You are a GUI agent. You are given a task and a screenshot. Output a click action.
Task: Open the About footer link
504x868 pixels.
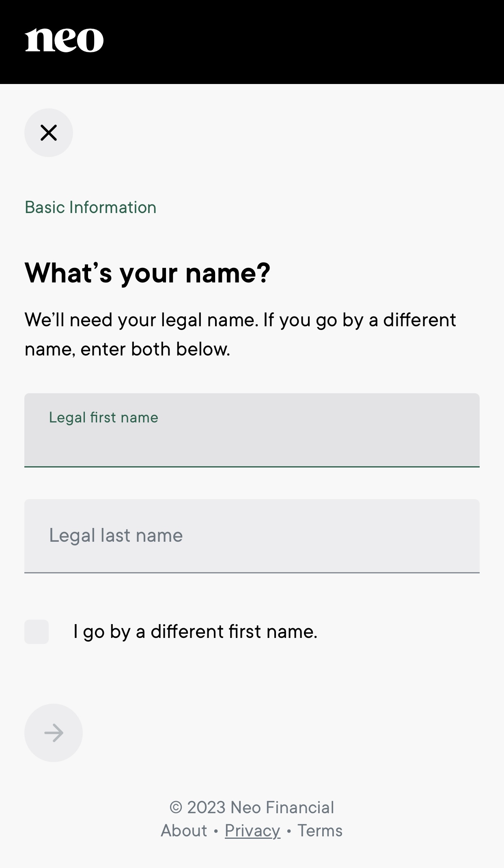point(184,831)
